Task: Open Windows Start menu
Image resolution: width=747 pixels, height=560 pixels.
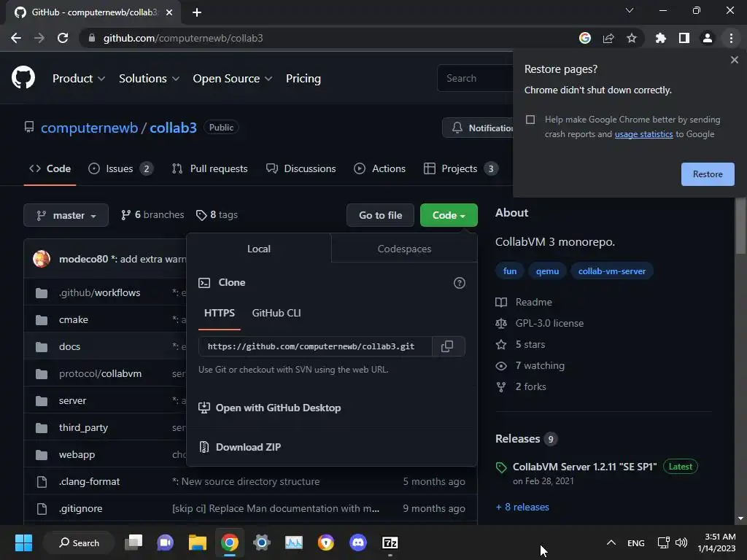Action: pos(23,542)
